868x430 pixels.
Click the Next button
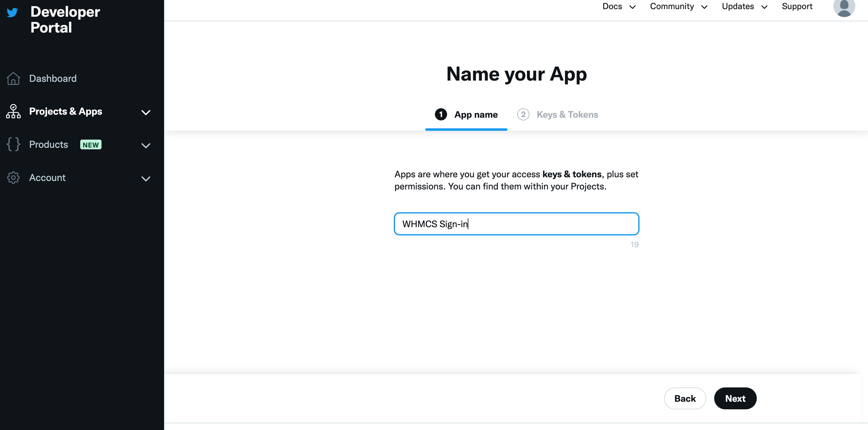[735, 398]
